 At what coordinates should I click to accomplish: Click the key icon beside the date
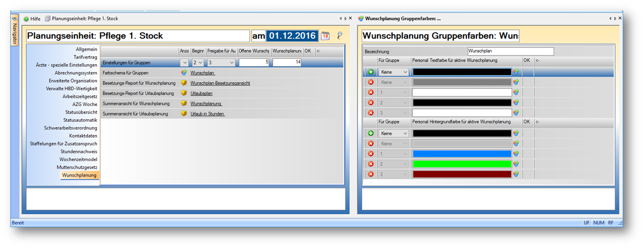[x=340, y=36]
